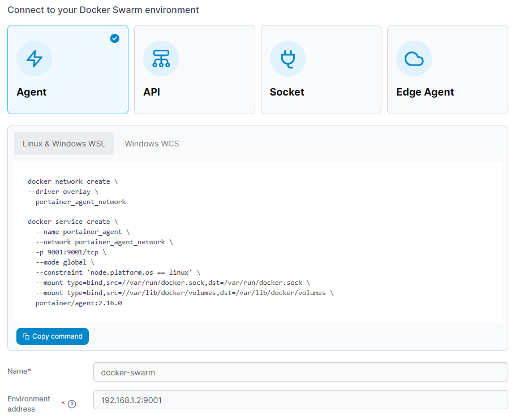Image resolution: width=515 pixels, height=420 pixels.
Task: Click the help question mark icon
Action: (x=72, y=404)
